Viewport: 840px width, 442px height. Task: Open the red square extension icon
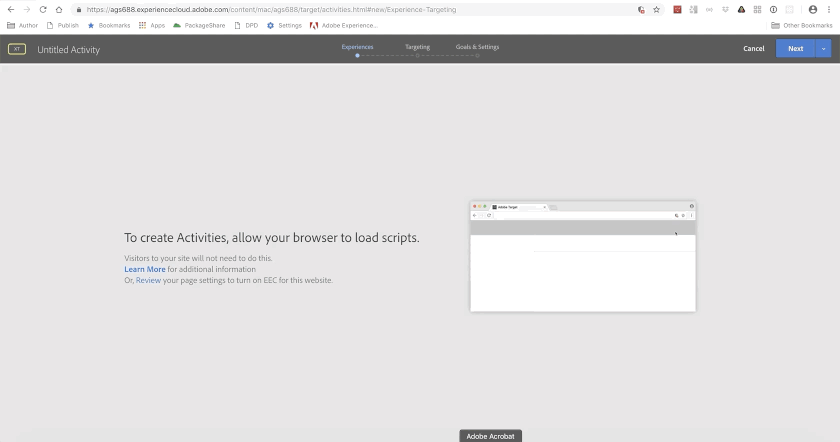(677, 10)
